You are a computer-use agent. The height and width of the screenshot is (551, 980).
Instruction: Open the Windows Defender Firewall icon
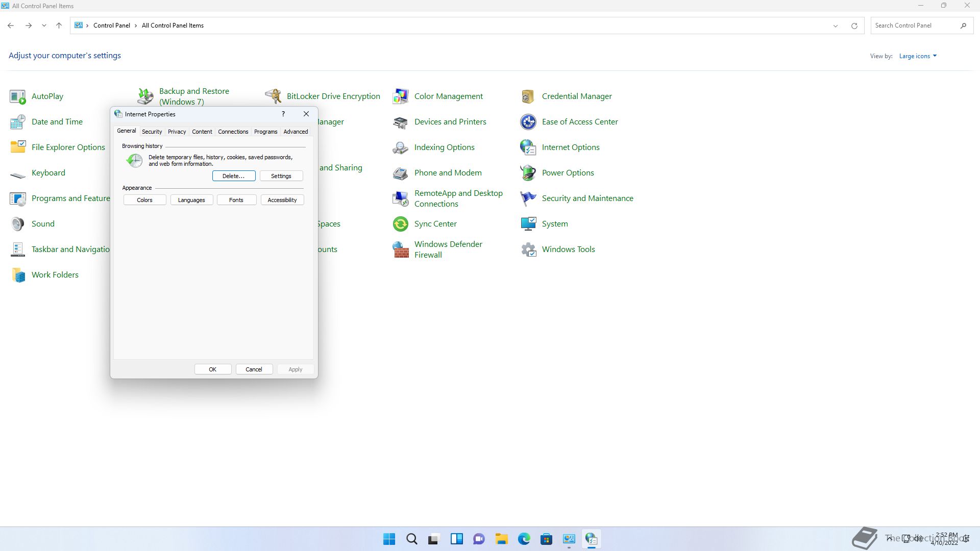coord(401,249)
